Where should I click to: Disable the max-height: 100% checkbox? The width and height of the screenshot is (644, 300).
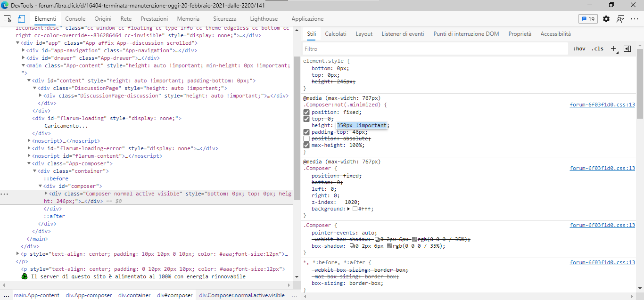click(x=306, y=146)
